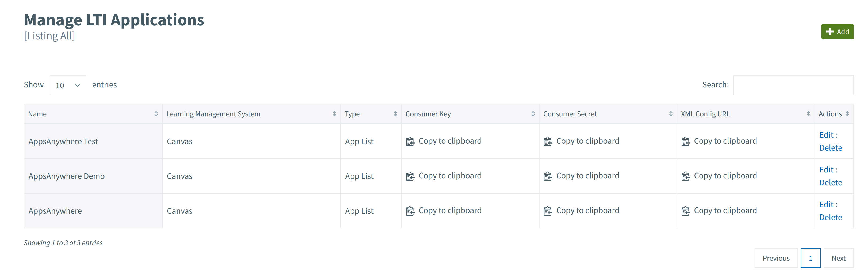Sort table by Actions column
Image resolution: width=868 pixels, height=273 pixels.
coord(834,114)
